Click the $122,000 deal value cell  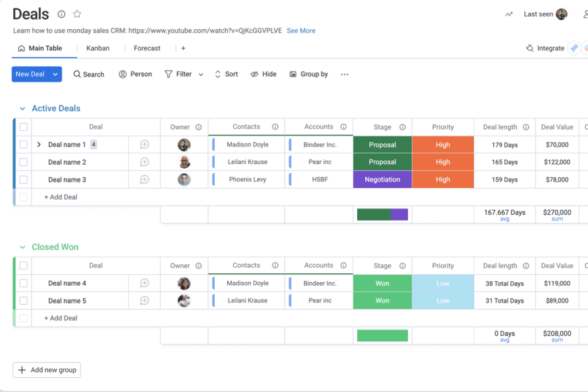point(557,162)
